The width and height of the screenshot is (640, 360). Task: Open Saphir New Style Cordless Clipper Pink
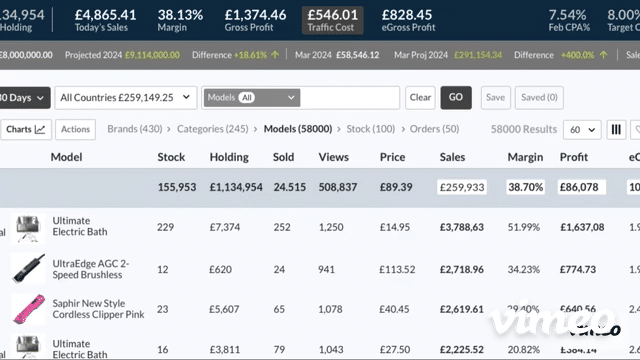(98, 309)
